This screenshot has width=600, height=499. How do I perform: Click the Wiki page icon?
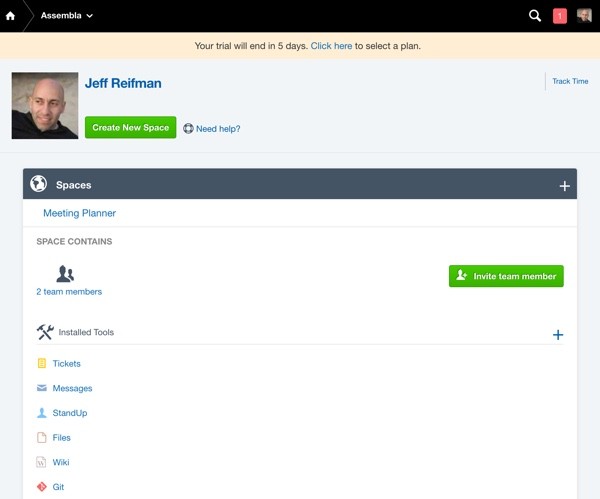coord(41,462)
